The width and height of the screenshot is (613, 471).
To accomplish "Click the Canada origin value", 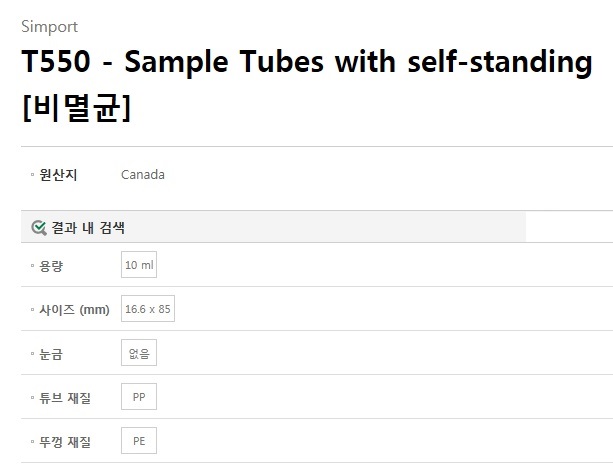I will (143, 175).
